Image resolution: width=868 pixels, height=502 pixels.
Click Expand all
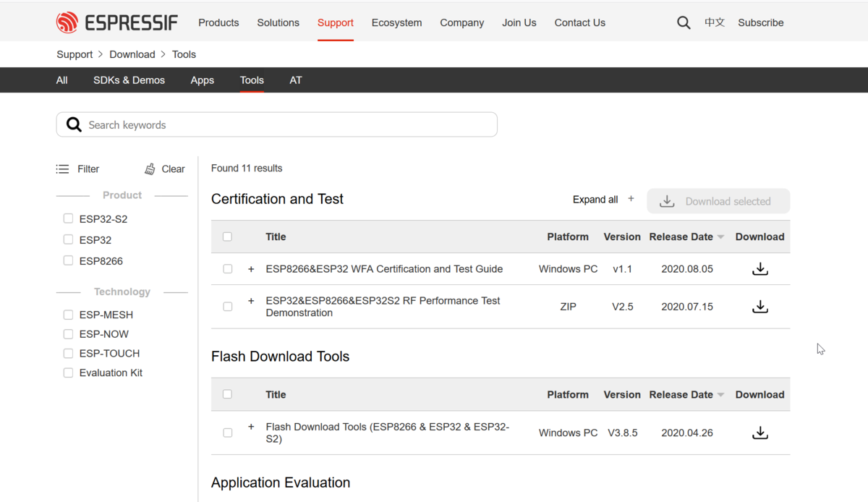595,200
